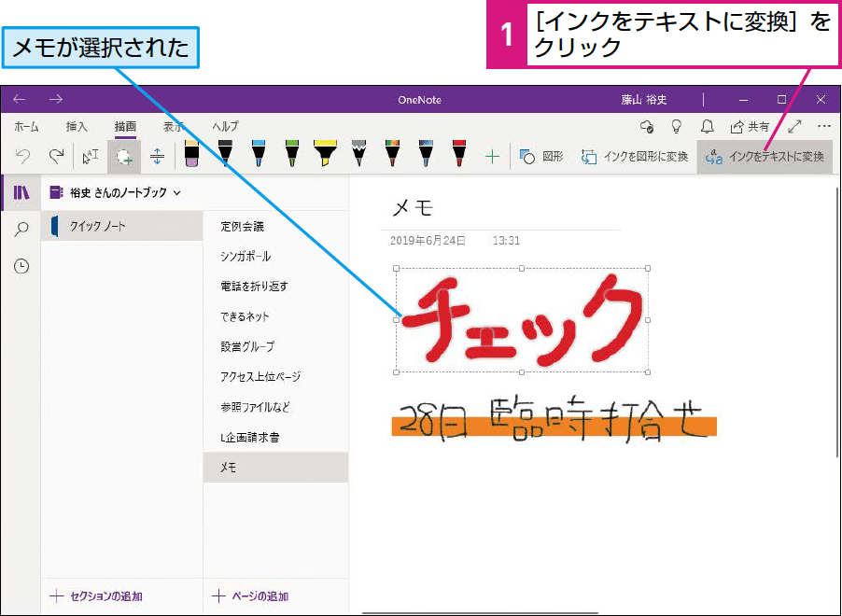Expand 裕史 さんのノートブック dropdown
This screenshot has height=616, width=842.
pos(115,192)
